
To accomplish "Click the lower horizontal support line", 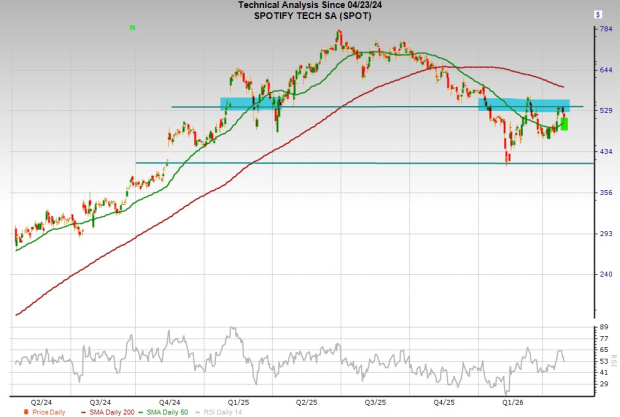I will coord(350,163).
